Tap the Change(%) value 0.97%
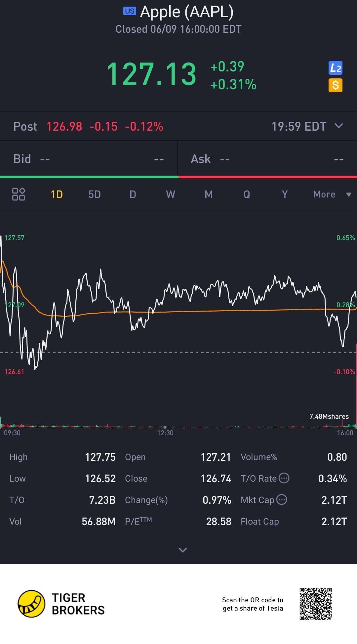This screenshot has height=644, width=357. tap(217, 500)
